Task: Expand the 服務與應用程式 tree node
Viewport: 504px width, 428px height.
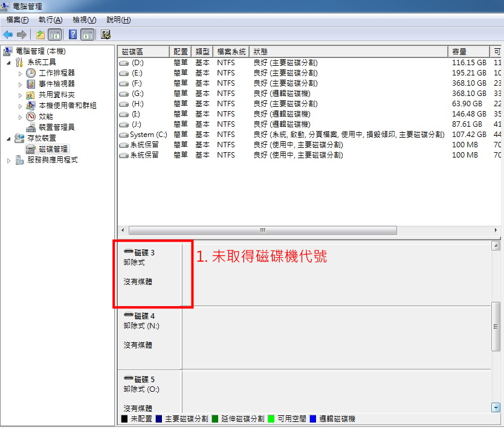Action: point(7,160)
